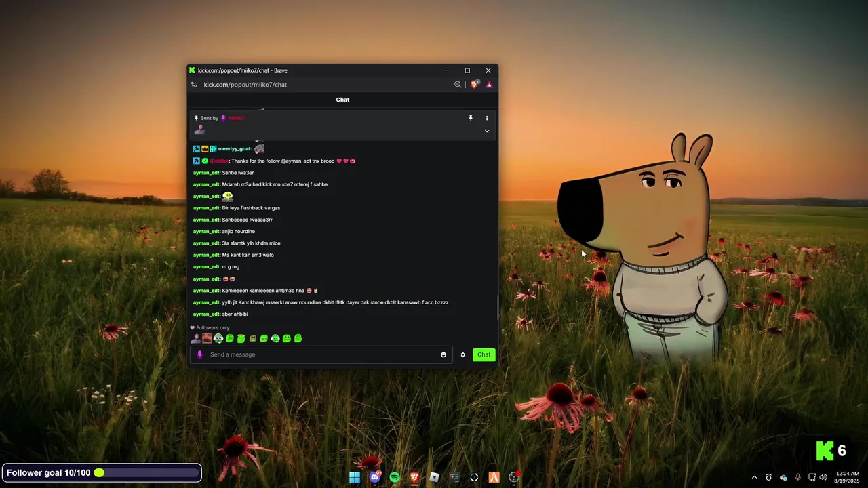Click the Follower goal 10/100 progress bar
This screenshot has height=488, width=868.
click(102, 472)
